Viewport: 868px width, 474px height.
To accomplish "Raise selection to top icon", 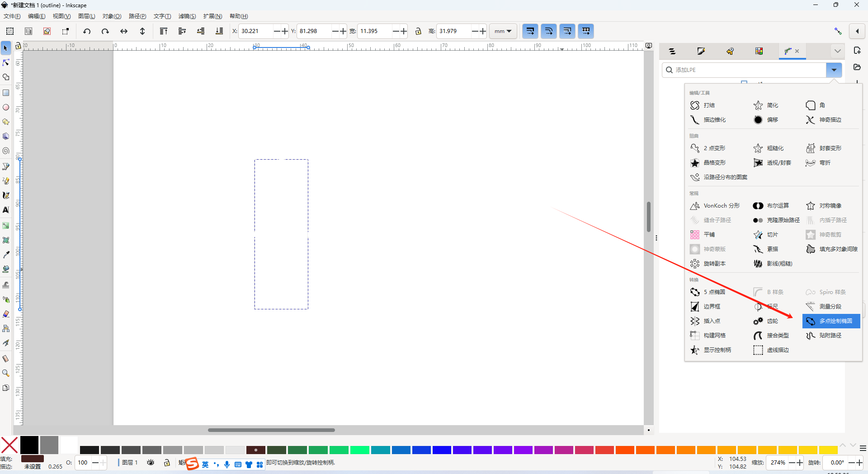I will (x=164, y=31).
